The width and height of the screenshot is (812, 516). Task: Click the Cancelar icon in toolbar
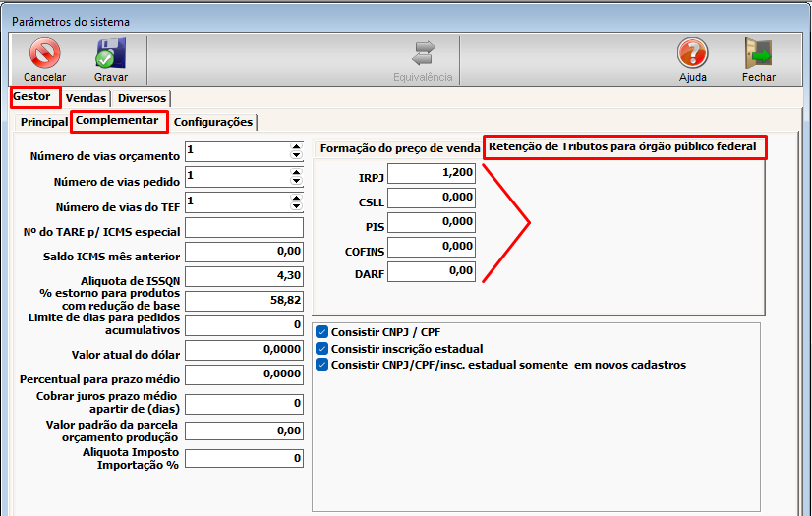pos(44,54)
